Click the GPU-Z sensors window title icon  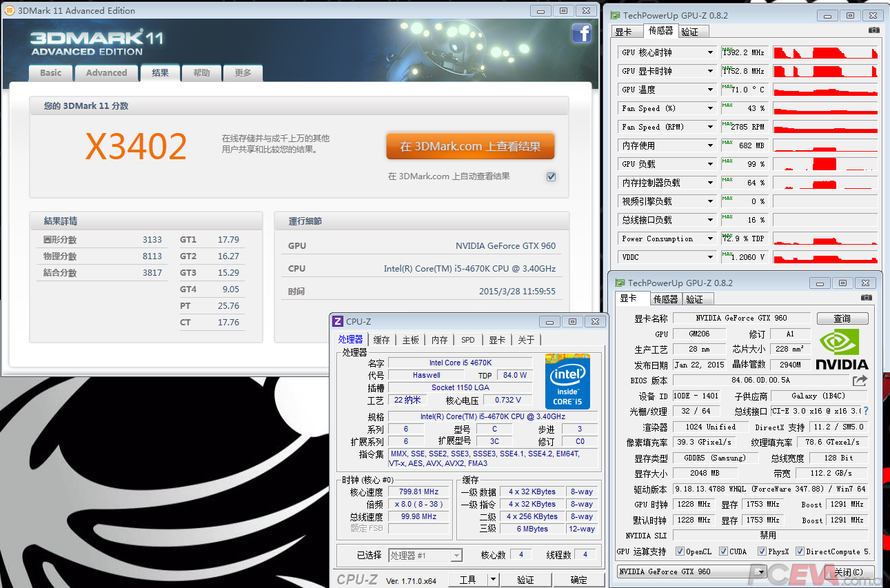tap(614, 15)
